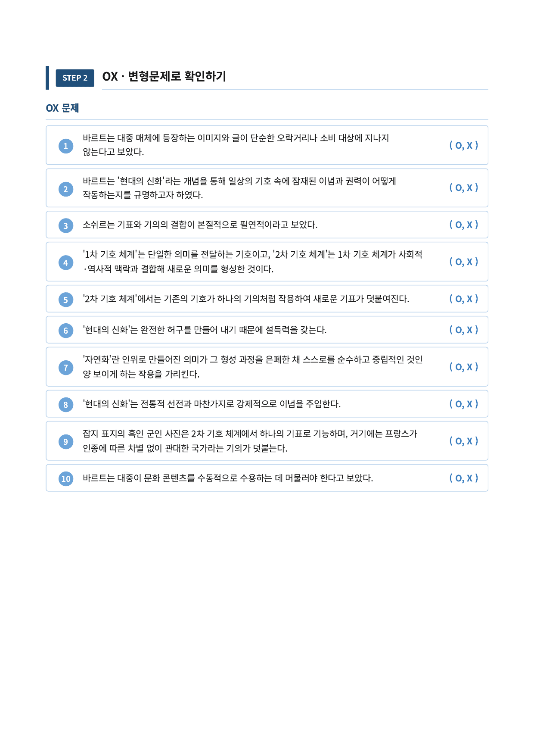This screenshot has height=756, width=534.
Task: Select the (O, X) answer for question 3
Action: [x=464, y=225]
